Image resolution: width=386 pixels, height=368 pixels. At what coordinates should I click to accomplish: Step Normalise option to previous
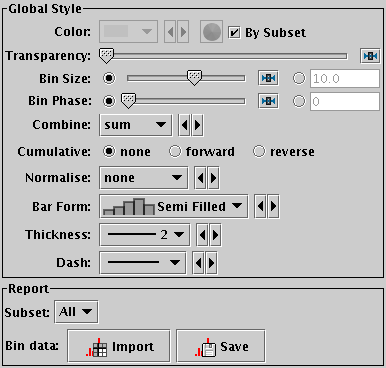pyautogui.click(x=200, y=178)
